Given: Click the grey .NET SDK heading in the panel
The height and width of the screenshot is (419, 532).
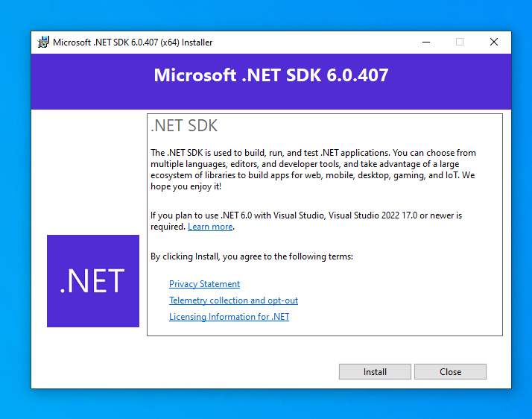Looking at the screenshot, I should coord(184,126).
